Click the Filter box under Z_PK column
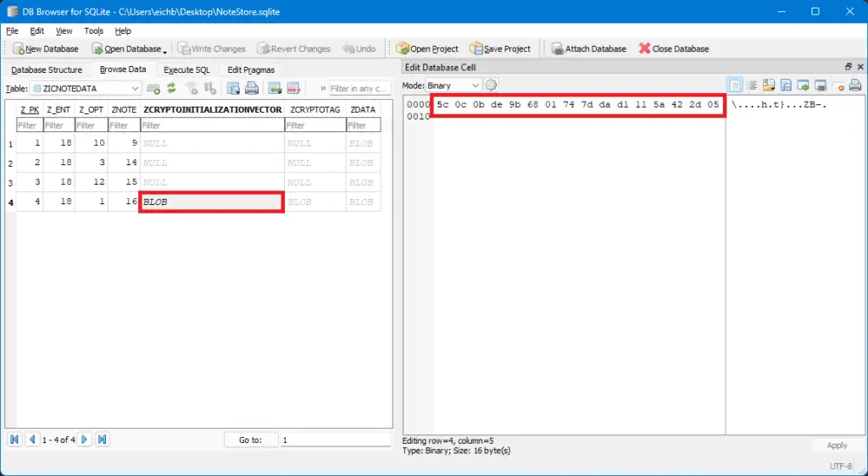The width and height of the screenshot is (868, 476). pos(30,125)
